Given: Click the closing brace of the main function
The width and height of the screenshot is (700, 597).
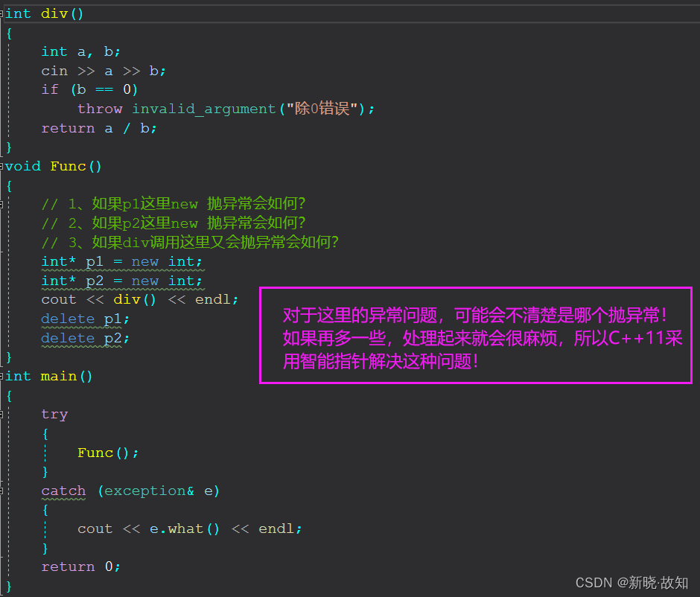Looking at the screenshot, I should [9, 586].
